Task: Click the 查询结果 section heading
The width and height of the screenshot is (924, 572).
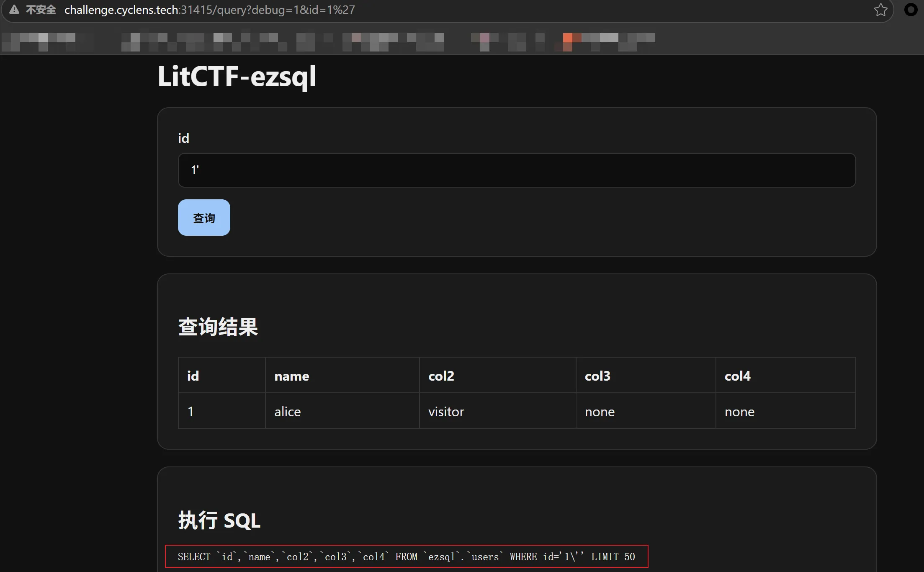Action: pyautogui.click(x=218, y=327)
